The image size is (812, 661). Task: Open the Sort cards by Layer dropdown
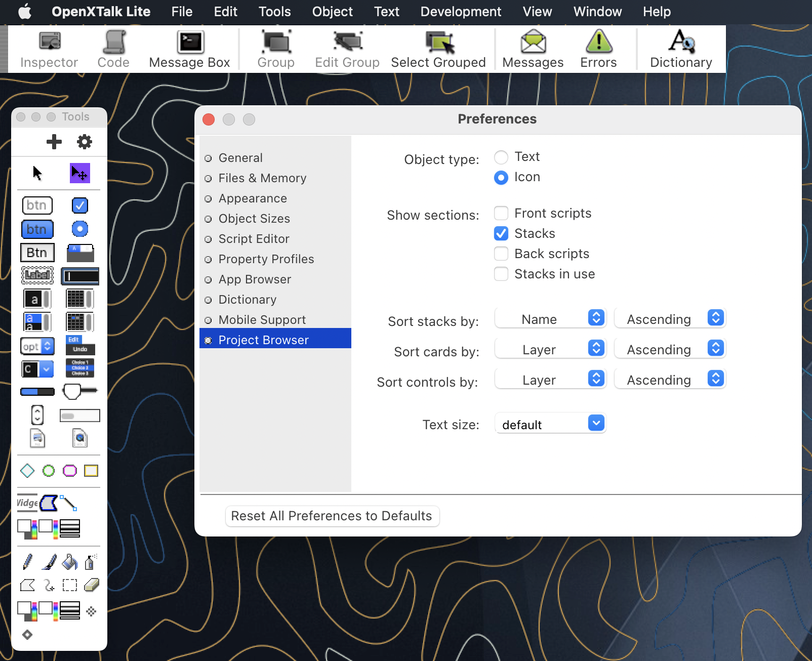pyautogui.click(x=550, y=349)
